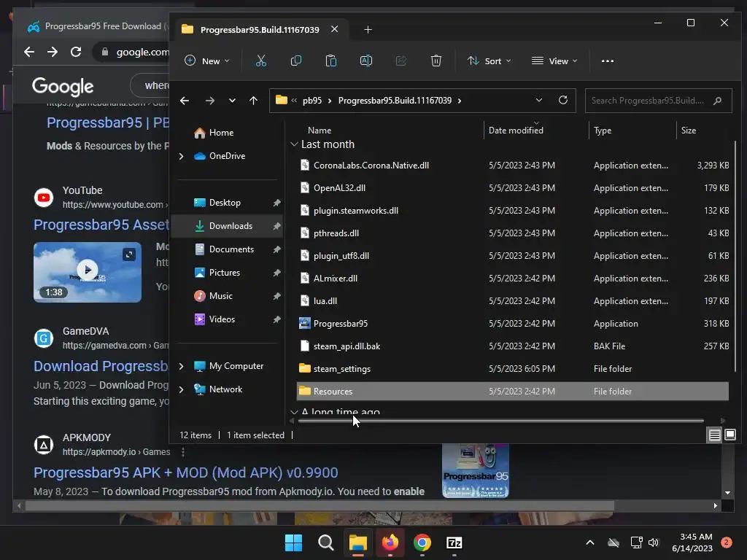Open the clock and date flyout
The height and width of the screenshot is (560, 747).
tap(692, 542)
